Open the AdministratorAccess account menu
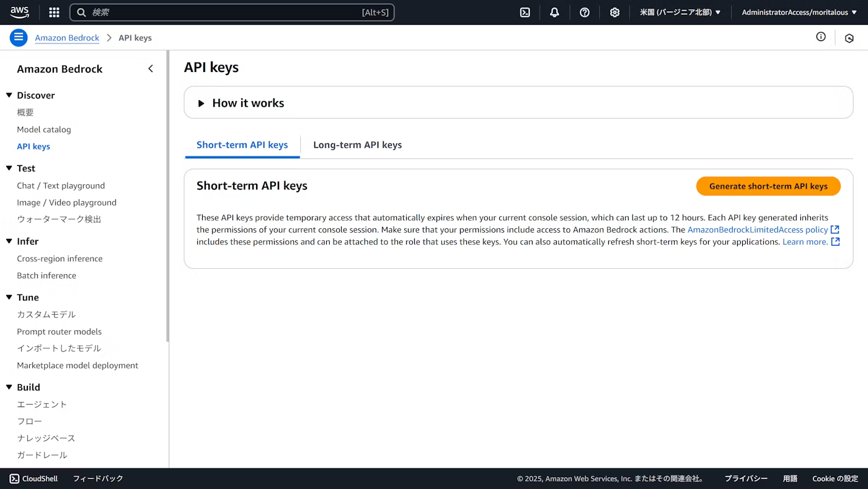This screenshot has width=868, height=489. click(x=799, y=12)
